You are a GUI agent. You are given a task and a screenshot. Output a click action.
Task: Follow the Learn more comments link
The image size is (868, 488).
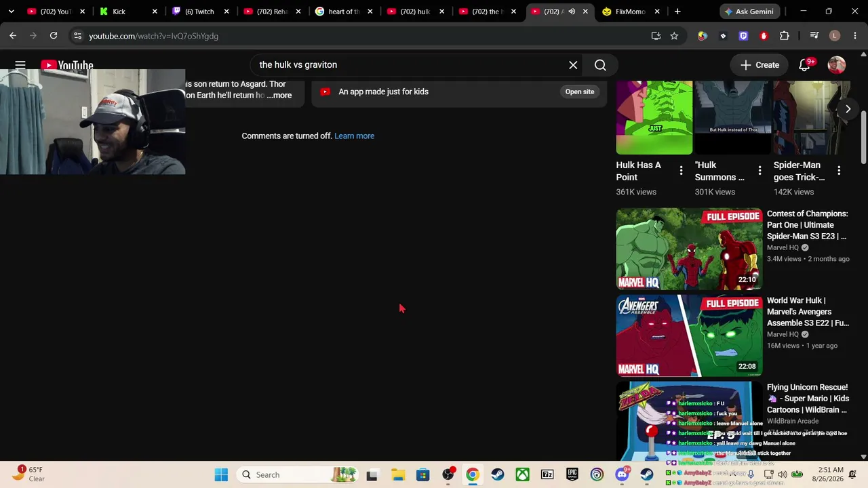[x=354, y=136]
